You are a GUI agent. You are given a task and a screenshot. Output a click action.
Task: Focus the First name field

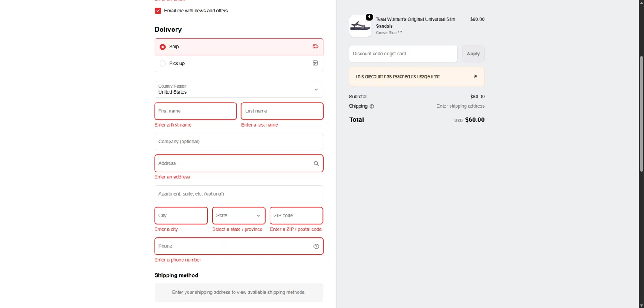coord(195,111)
